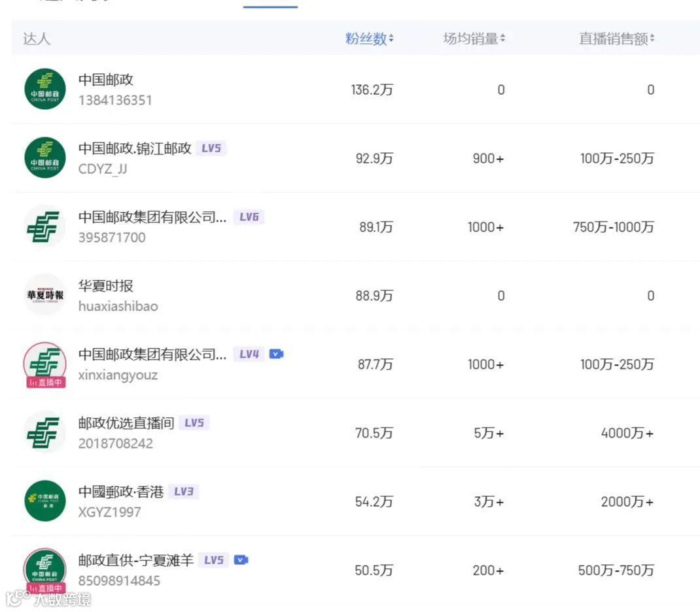Open 中国邮政集团有限公司 name with LV4
This screenshot has width=700, height=612.
(152, 354)
